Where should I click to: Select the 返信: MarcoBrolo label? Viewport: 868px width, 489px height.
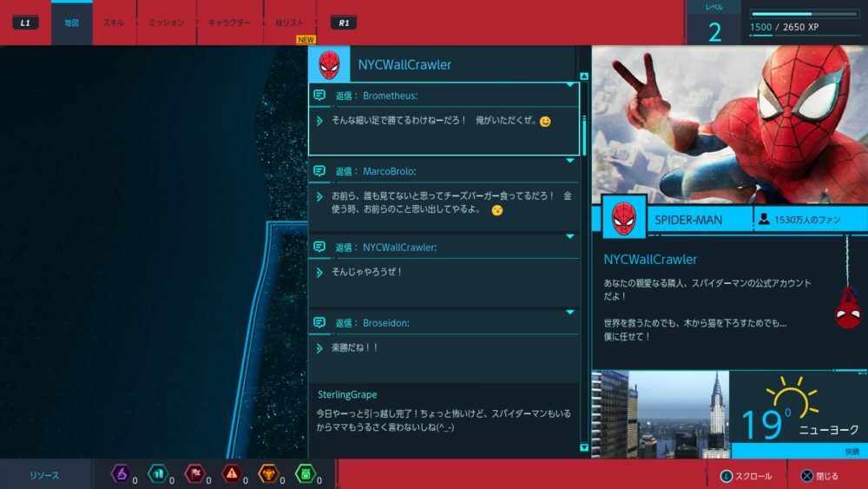(x=376, y=172)
